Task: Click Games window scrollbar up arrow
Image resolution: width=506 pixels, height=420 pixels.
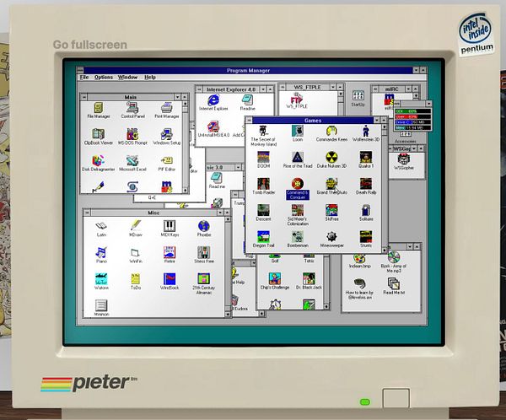Action: [385, 127]
